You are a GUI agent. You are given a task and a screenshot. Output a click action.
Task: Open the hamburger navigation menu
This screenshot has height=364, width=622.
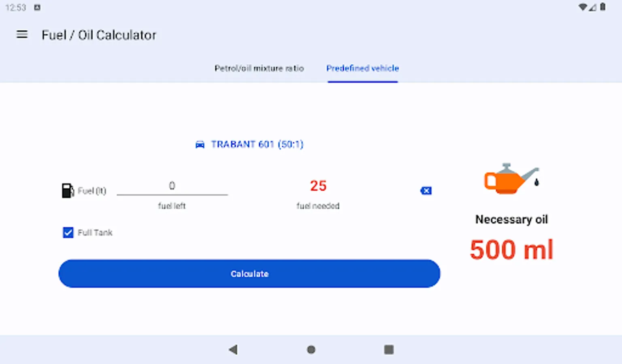click(x=22, y=35)
